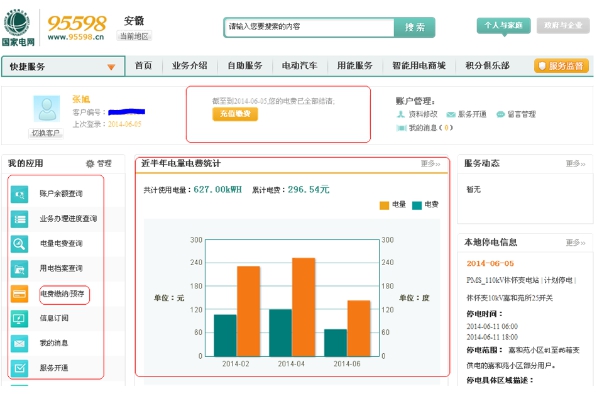Click 安徽 region name
The height and width of the screenshot is (394, 597).
tap(134, 21)
